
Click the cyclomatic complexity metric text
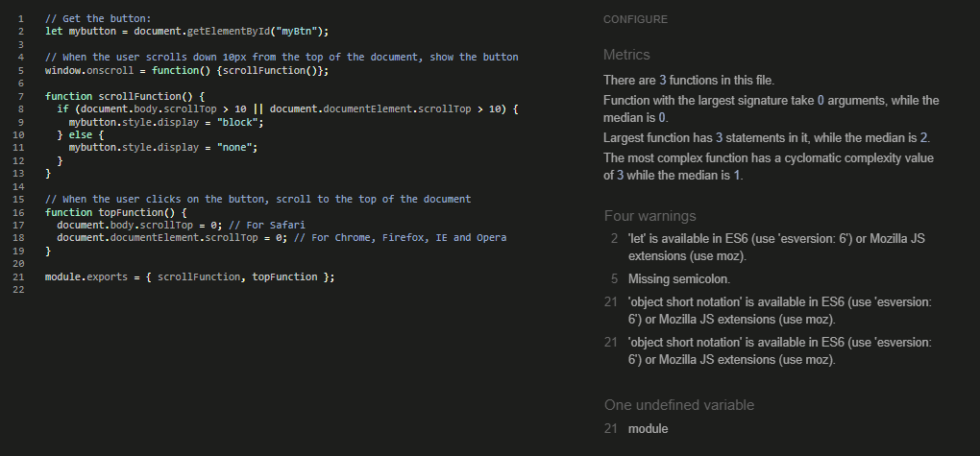pos(769,167)
